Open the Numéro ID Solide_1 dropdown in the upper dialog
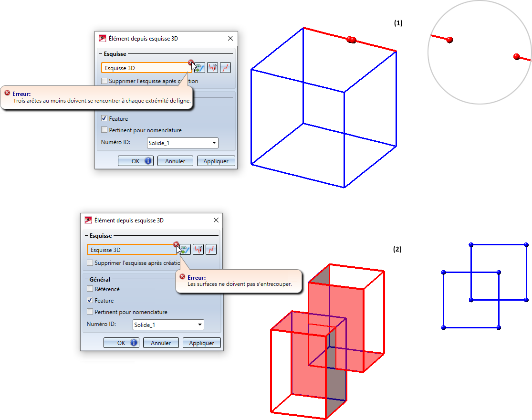532x420 pixels. click(183, 143)
